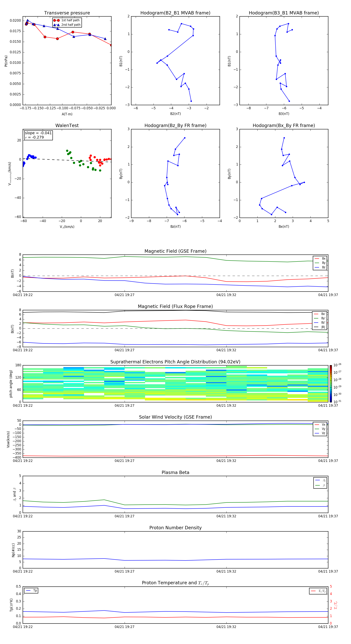Click the "WalenTest" plot title
This screenshot has height=644, width=351.
pos(67,125)
